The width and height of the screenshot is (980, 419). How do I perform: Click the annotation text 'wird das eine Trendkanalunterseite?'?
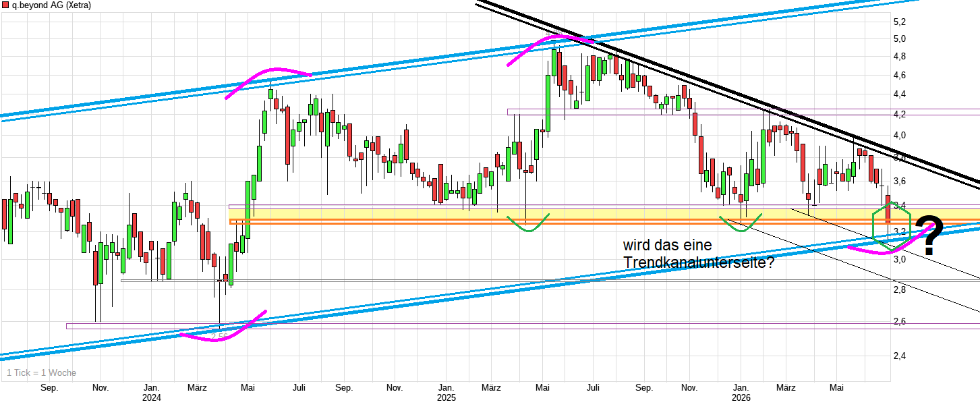coord(698,254)
